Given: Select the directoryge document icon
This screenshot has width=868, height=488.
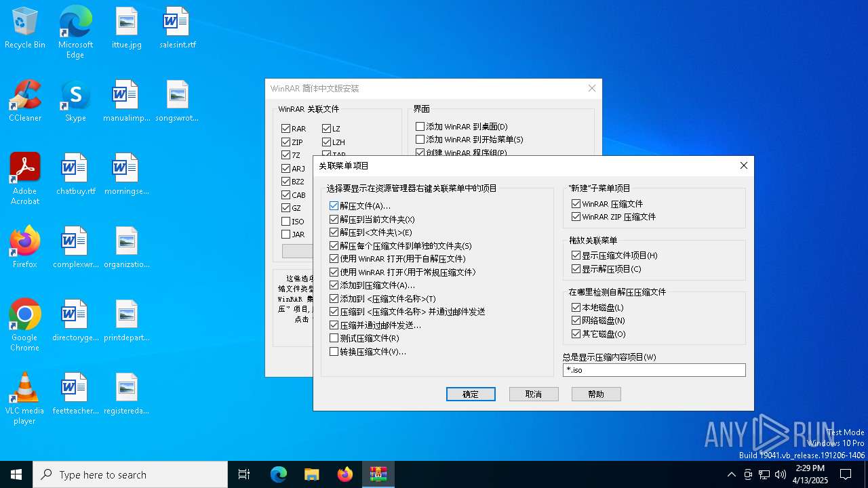Looking at the screenshot, I should [75, 321].
